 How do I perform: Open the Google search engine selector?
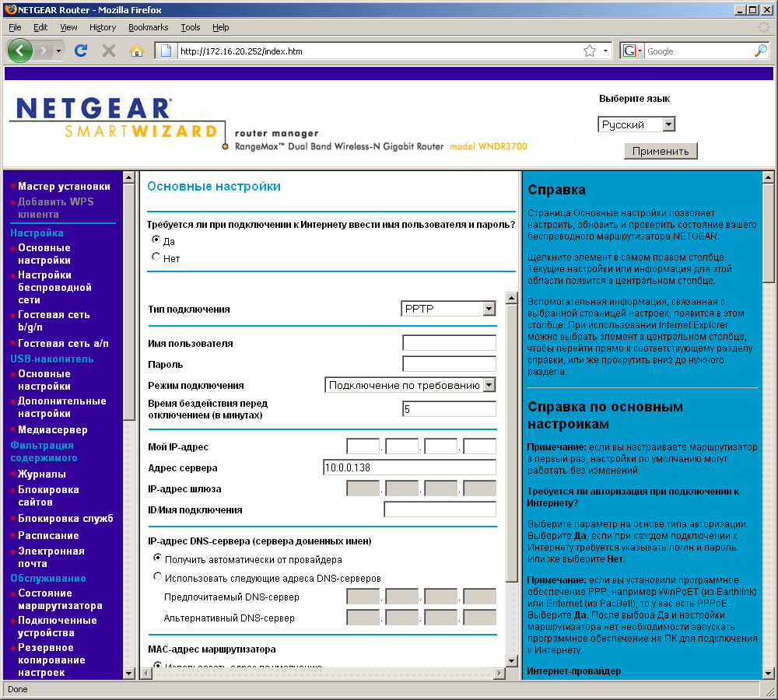click(x=632, y=51)
